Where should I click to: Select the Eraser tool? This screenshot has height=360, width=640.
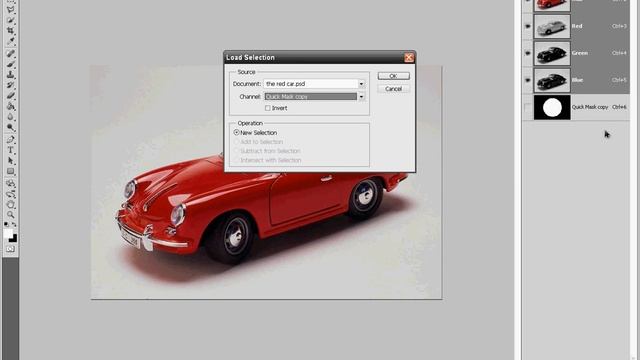click(x=11, y=96)
